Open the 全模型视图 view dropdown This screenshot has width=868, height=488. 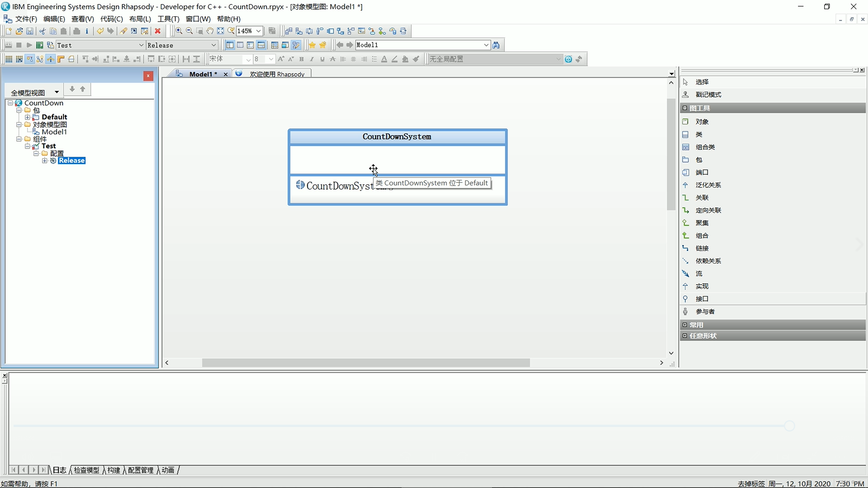(x=57, y=92)
